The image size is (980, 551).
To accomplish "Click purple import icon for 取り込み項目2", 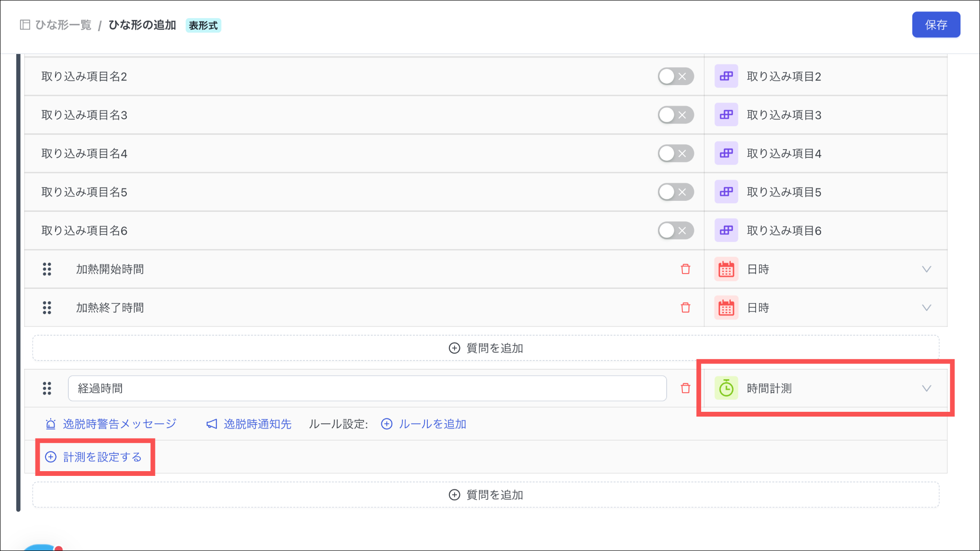I will click(726, 77).
